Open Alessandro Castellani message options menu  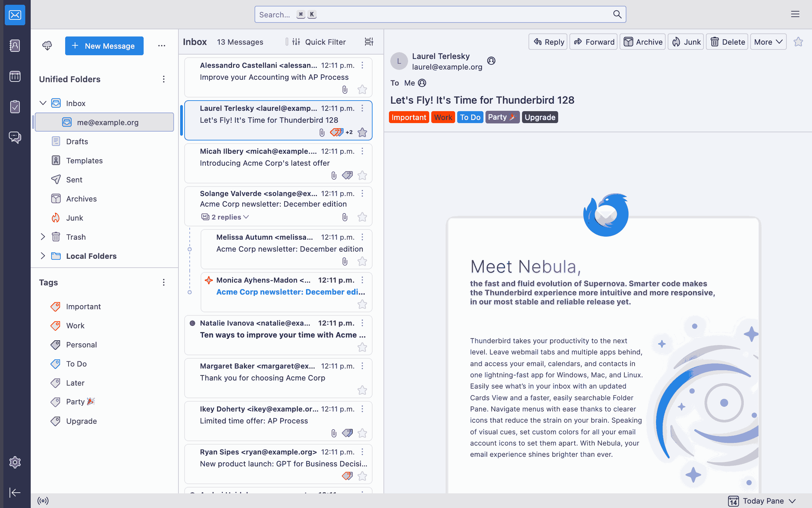[362, 65]
